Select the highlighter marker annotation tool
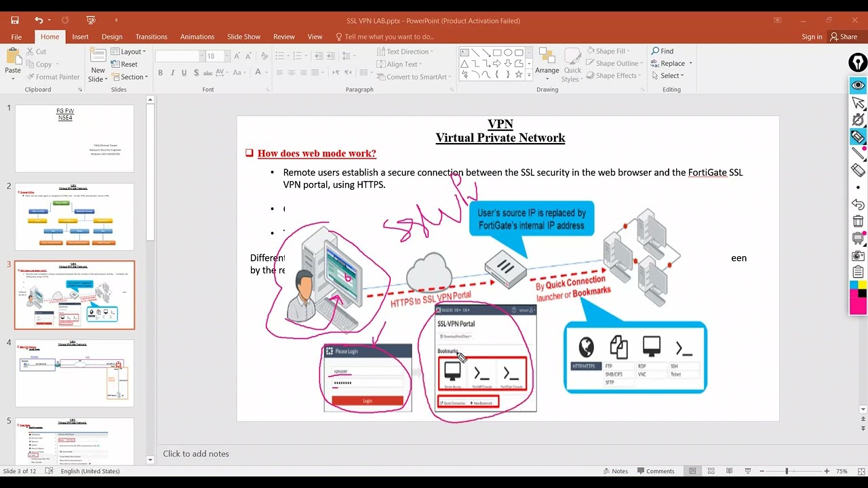868x488 pixels. pos(858,137)
